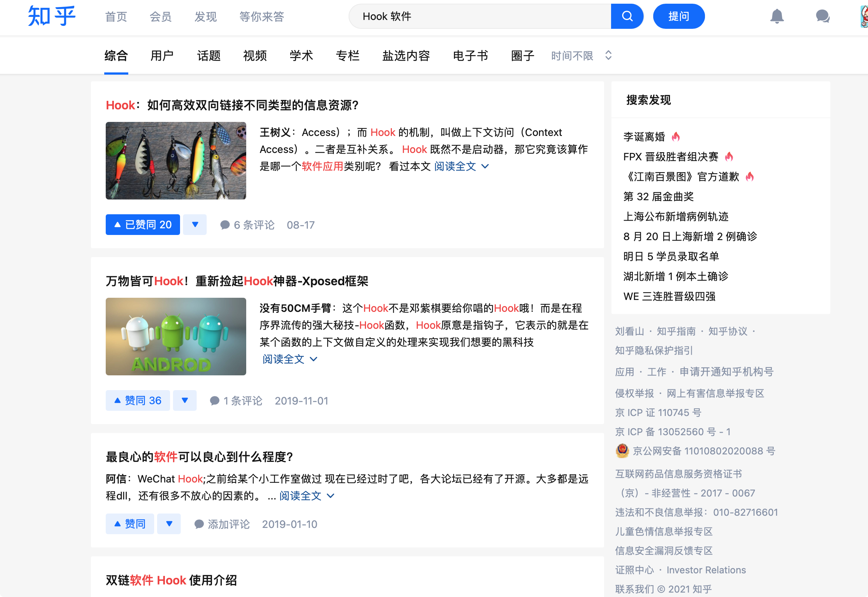The image size is (868, 597).
Task: Open trending topic 李诞离婚
Action: point(644,137)
